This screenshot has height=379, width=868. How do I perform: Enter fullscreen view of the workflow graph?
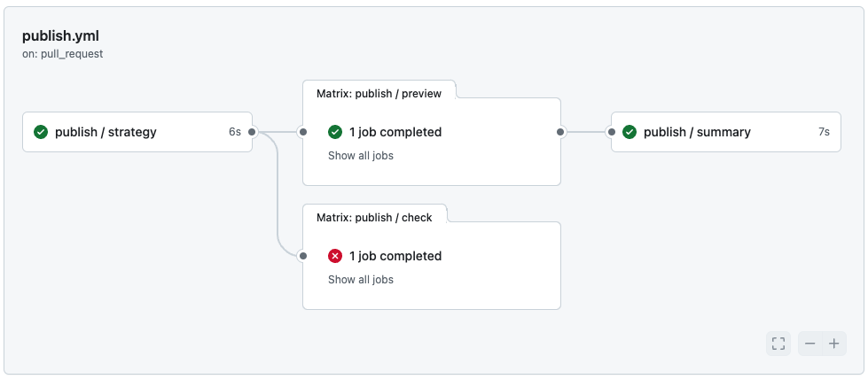(778, 344)
